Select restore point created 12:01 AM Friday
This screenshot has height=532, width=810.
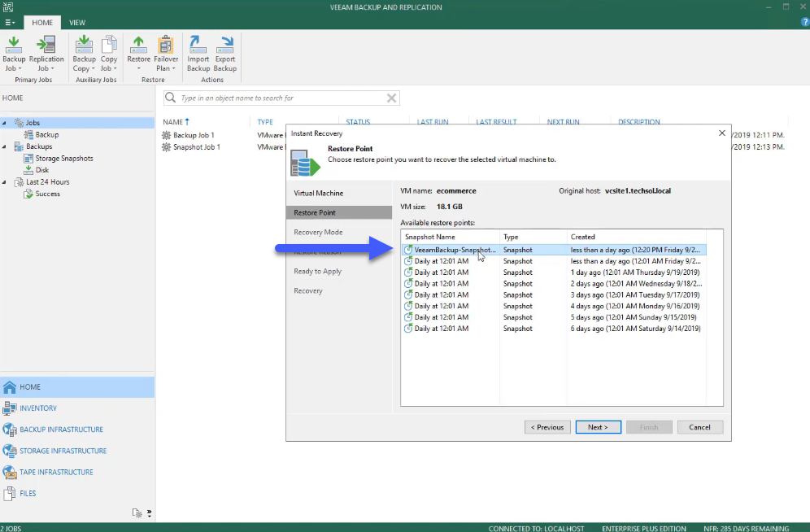554,261
